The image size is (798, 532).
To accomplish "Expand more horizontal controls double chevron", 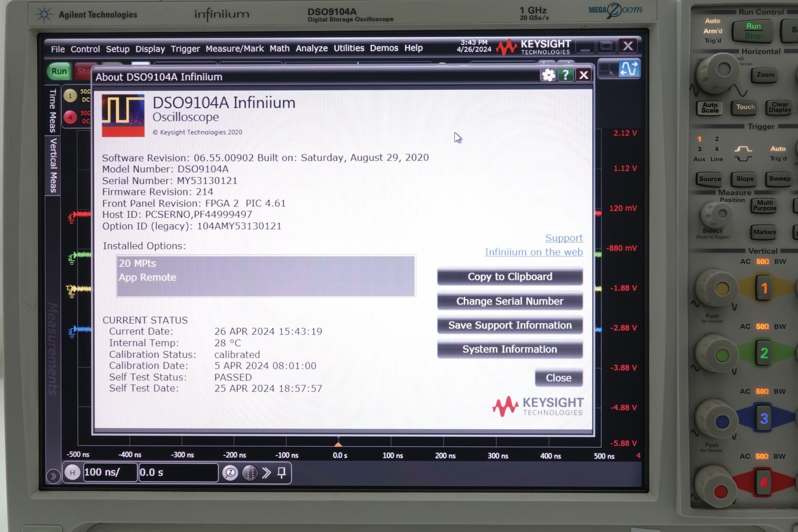I will tap(266, 472).
